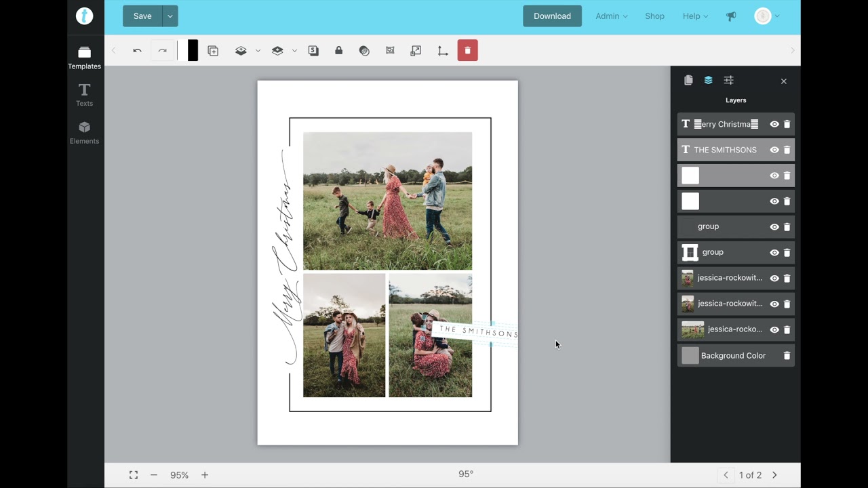
Task: Click the 95% zoom level value
Action: pos(179,475)
